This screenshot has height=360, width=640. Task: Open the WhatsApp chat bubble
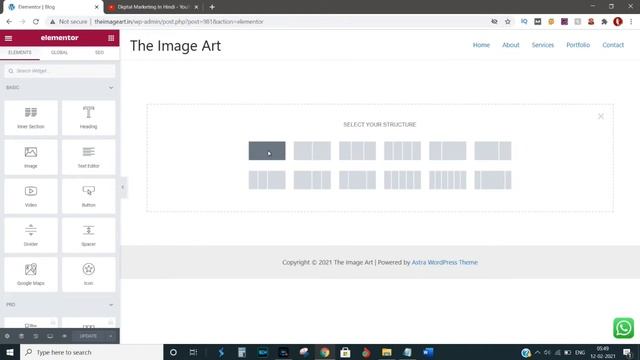624,328
